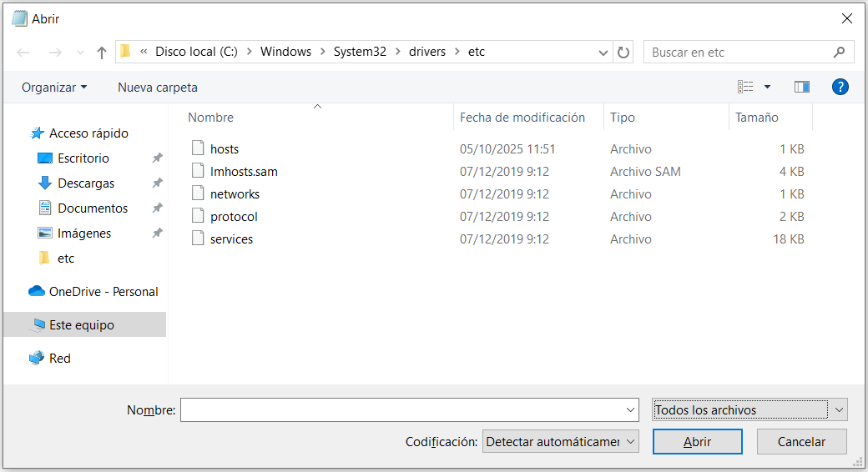Refresh the etc folder listing

(623, 53)
